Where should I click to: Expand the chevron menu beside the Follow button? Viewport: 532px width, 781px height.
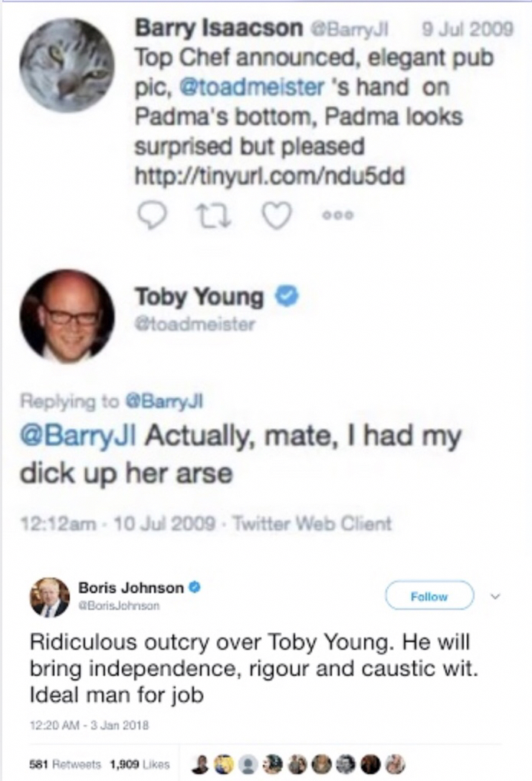[494, 595]
